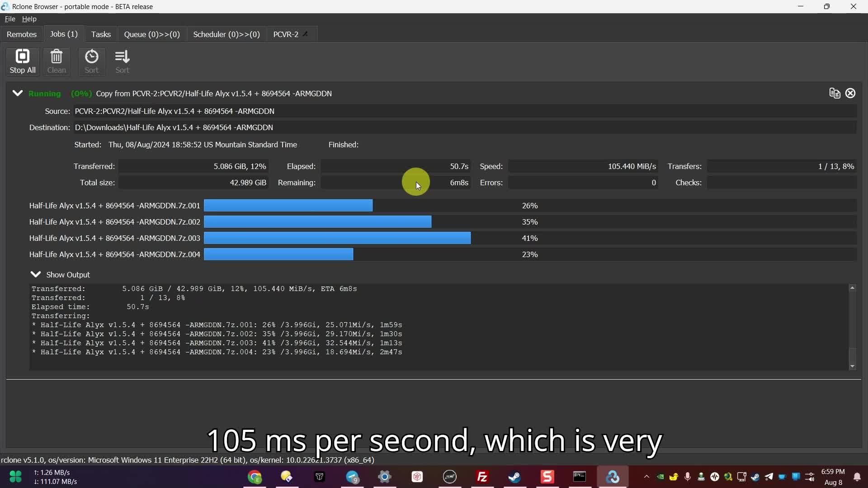This screenshot has width=868, height=488.
Task: Click the Clean jobs trash icon
Action: [57, 61]
